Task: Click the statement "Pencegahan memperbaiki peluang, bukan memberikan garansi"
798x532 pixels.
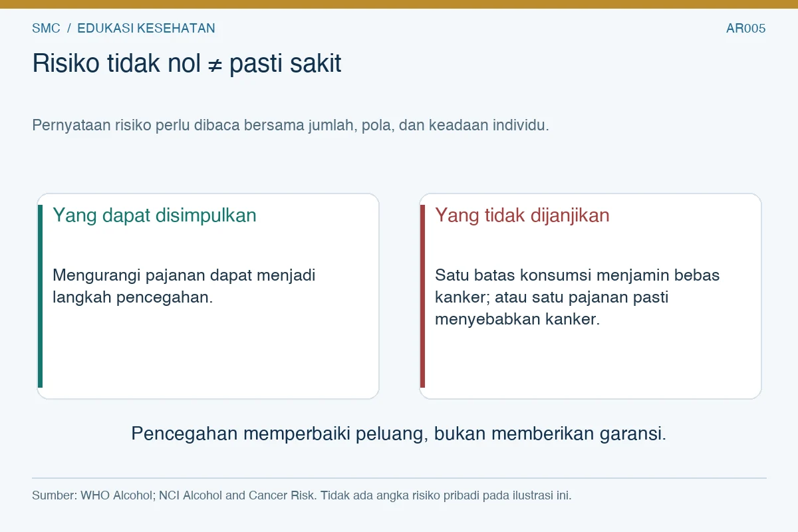Action: coord(399,434)
